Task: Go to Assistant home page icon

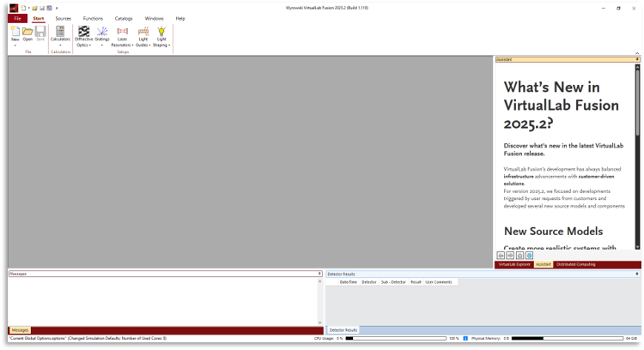Action: (519, 255)
